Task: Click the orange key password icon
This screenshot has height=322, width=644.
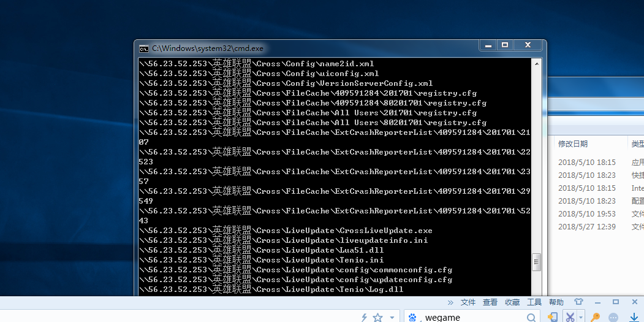Action: click(596, 318)
